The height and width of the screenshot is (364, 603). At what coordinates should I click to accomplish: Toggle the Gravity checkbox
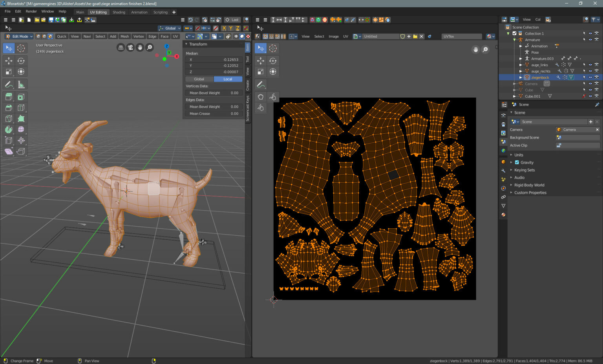click(517, 162)
